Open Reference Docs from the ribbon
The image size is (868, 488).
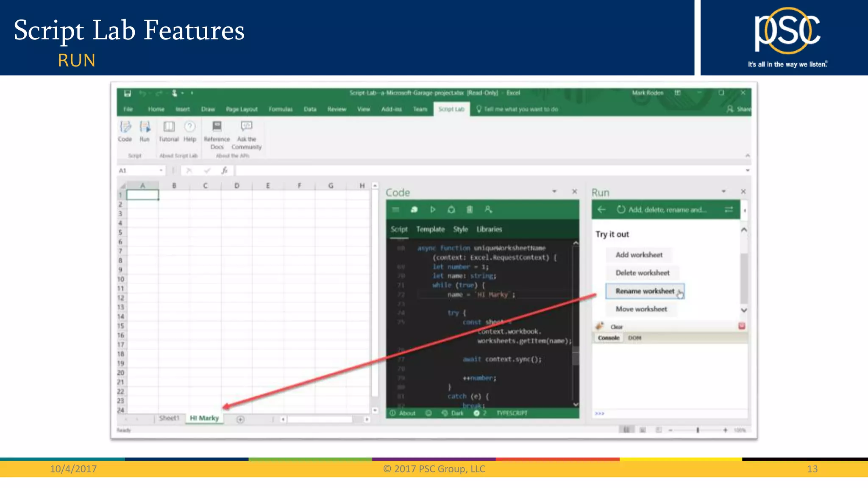[217, 134]
